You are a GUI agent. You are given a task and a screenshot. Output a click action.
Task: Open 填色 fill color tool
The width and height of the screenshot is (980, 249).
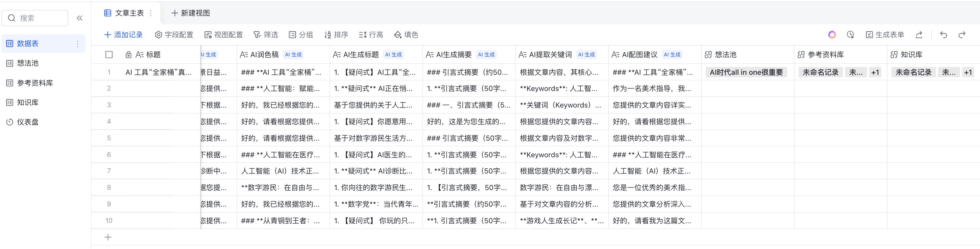click(x=406, y=35)
